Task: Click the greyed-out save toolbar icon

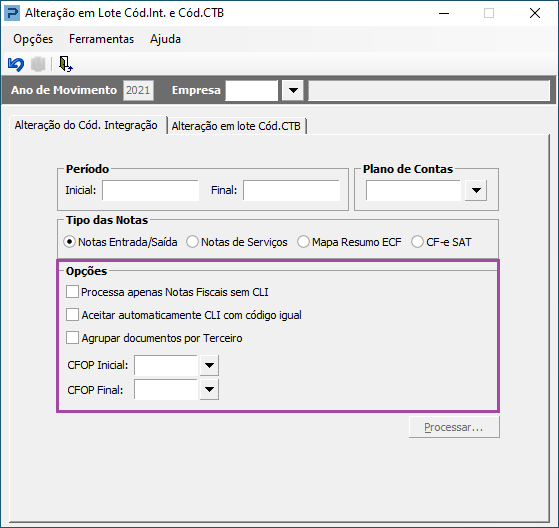Action: point(38,64)
